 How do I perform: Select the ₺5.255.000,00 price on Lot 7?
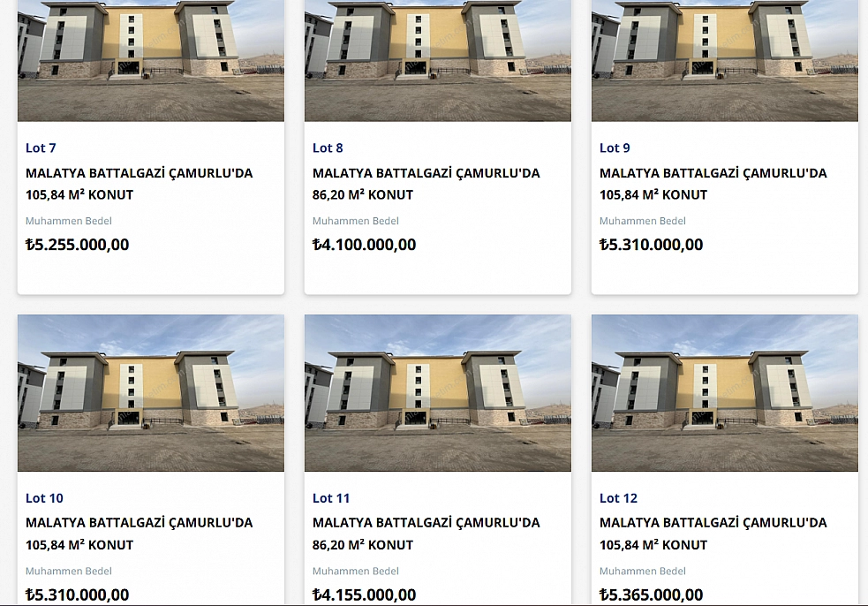[78, 245]
